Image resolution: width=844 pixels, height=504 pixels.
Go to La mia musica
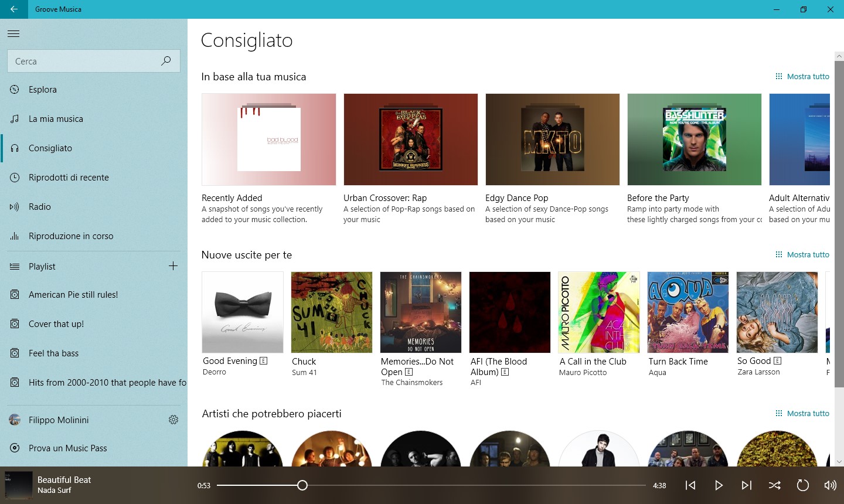click(94, 119)
